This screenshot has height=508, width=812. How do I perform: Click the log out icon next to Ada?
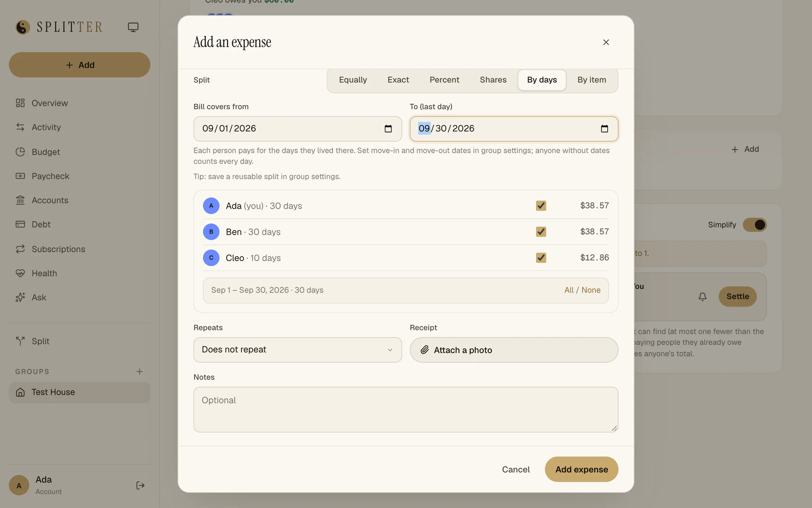point(140,486)
